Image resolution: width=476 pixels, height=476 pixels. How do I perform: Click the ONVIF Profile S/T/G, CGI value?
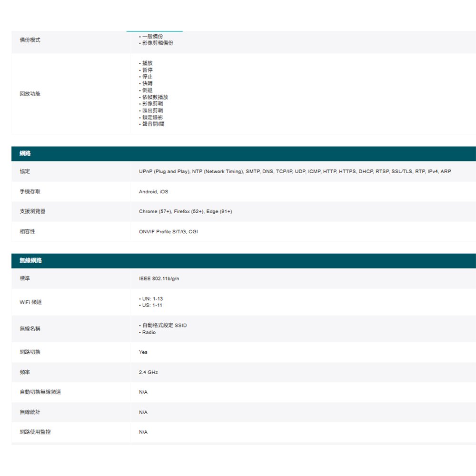[x=168, y=232]
